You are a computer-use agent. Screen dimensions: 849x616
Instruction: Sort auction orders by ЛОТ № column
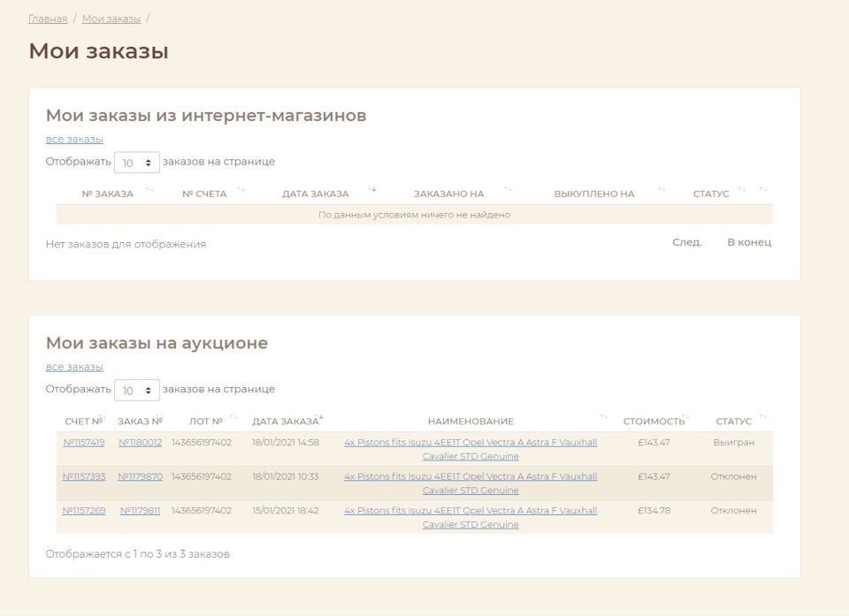(206, 422)
